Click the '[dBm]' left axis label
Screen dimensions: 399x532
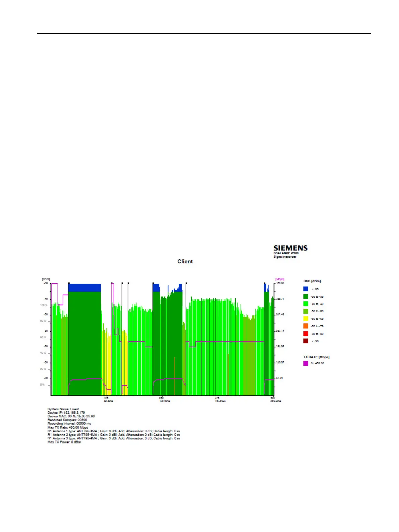tap(46, 279)
